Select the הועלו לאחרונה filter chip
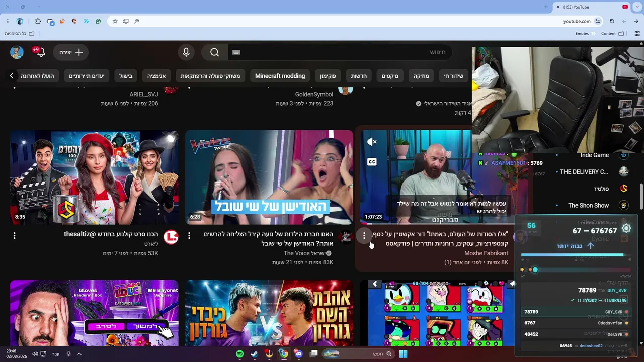 (37, 76)
